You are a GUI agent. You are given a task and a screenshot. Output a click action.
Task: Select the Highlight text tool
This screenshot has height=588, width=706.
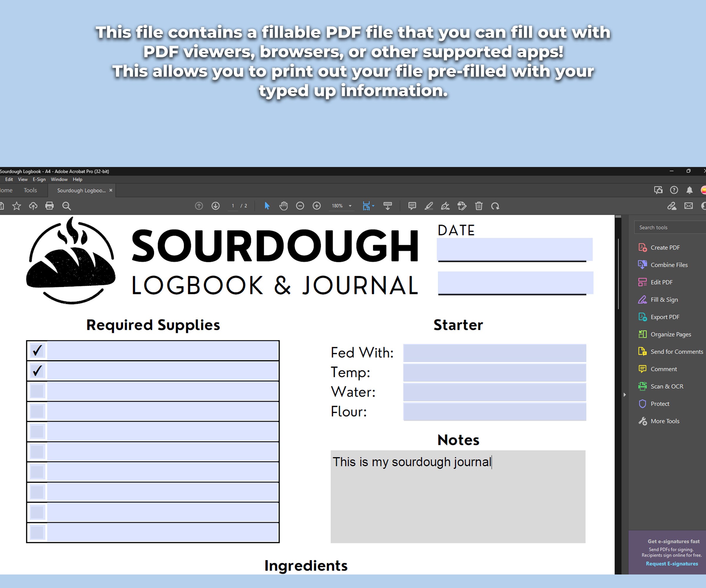coord(429,206)
